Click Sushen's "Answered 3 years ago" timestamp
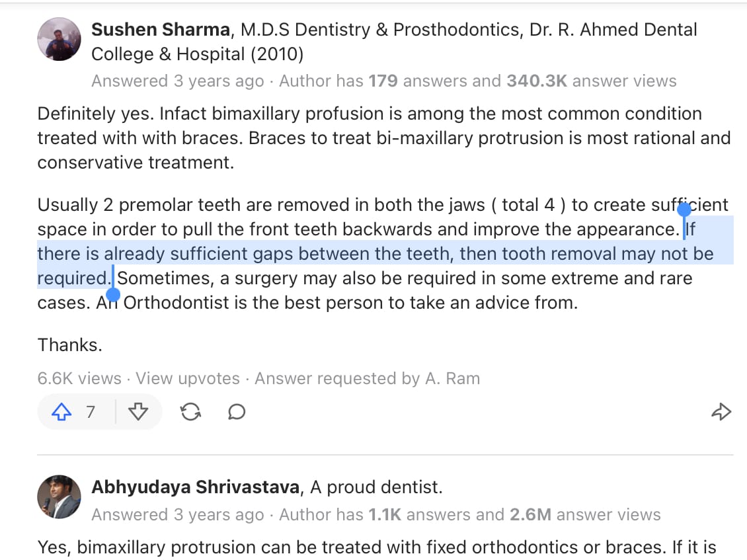Viewport: 747px width, 560px height. tap(177, 81)
